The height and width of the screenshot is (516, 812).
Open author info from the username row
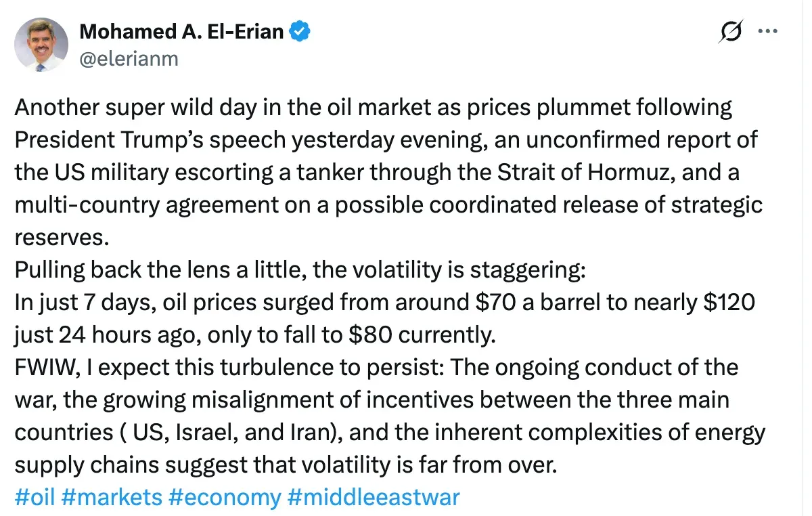pos(127,59)
